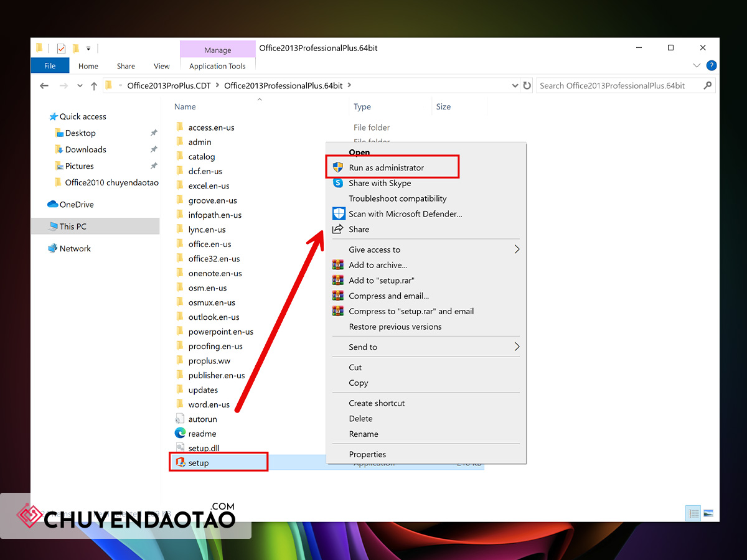Click the Skype icon in context menu

[x=338, y=183]
